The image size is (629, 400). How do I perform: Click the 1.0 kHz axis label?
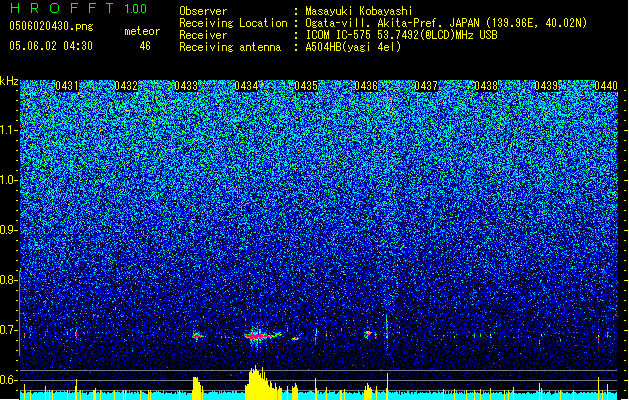(x=9, y=180)
